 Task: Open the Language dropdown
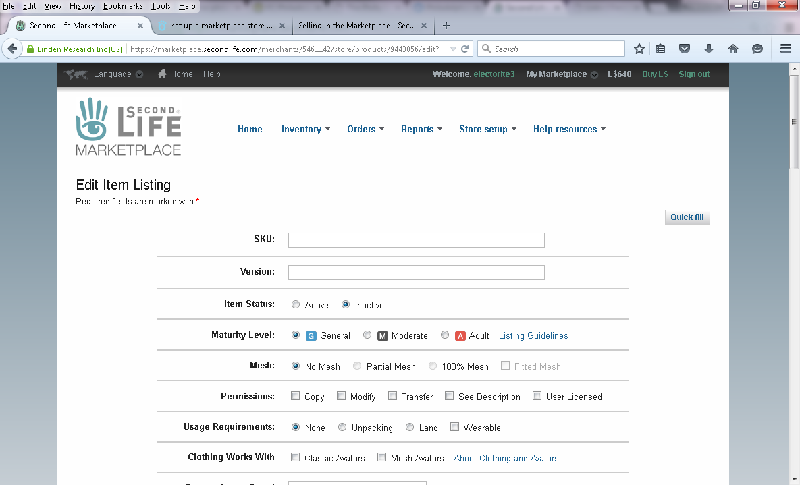[118, 74]
